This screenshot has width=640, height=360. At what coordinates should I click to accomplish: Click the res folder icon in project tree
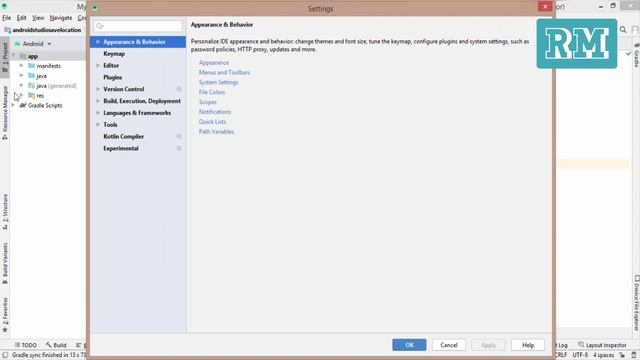pyautogui.click(x=31, y=95)
